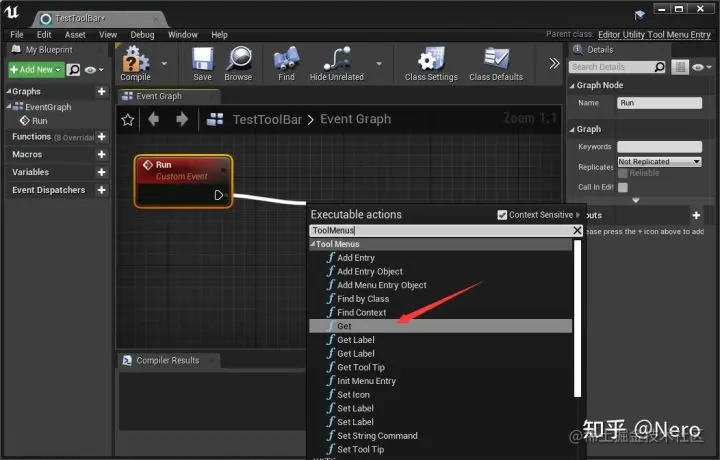The image size is (720, 460).
Task: Click the Compile toolbar icon
Action: point(135,63)
